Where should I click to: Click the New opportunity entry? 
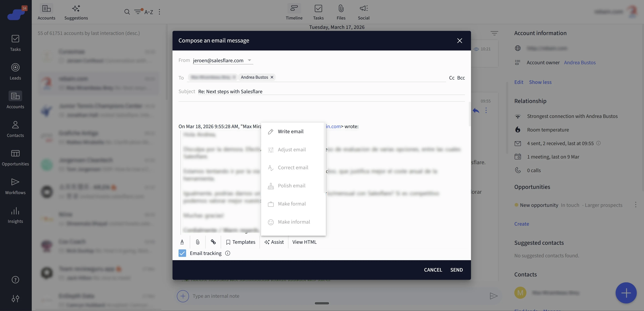539,205
